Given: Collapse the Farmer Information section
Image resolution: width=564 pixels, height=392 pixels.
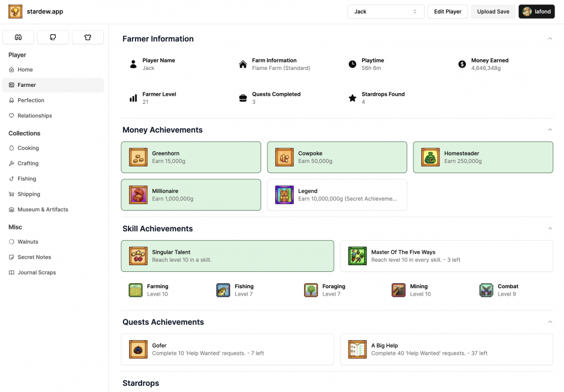Looking at the screenshot, I should pos(550,38).
